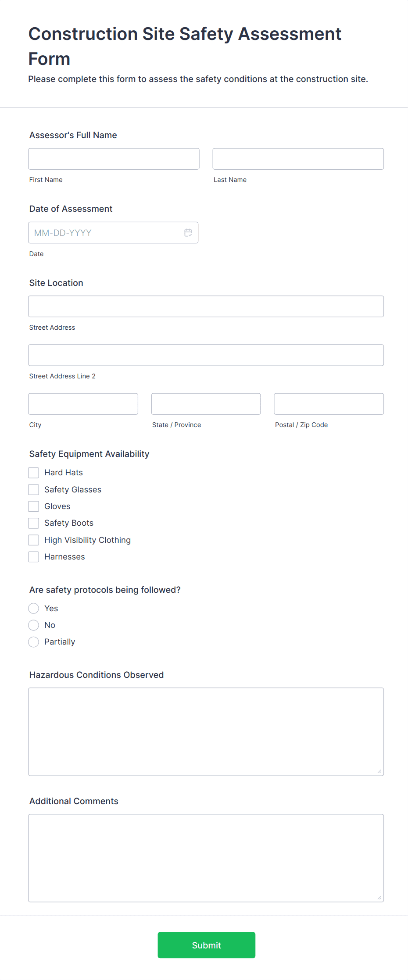Choose the No protocol option
Viewport: 408px width, 980px height.
pyautogui.click(x=33, y=625)
